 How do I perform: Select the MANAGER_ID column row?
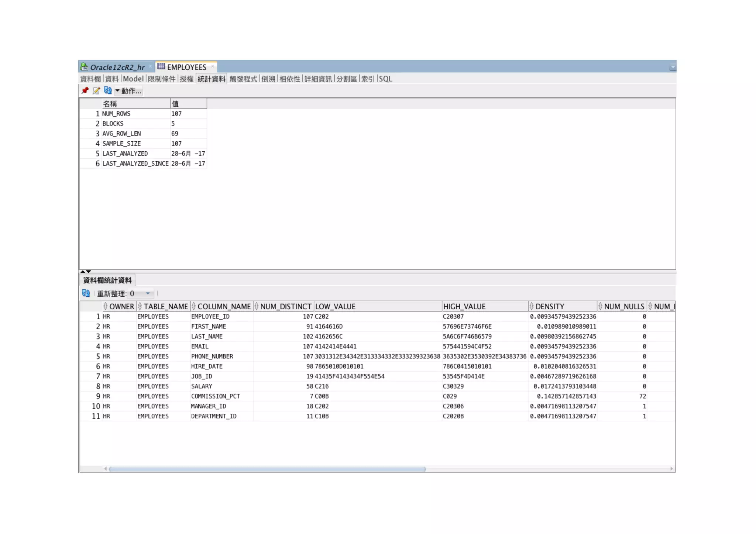[x=377, y=406]
